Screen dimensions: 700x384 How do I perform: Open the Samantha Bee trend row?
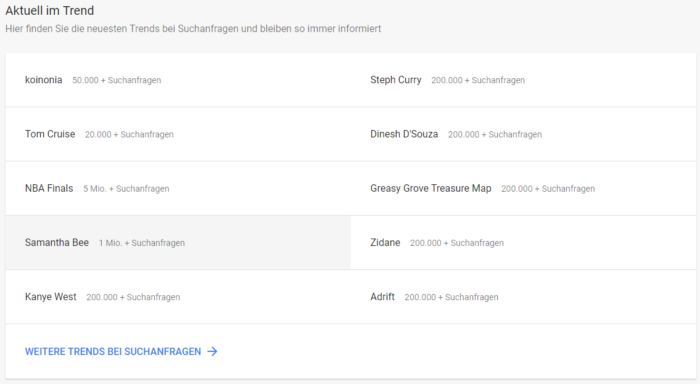pos(178,242)
